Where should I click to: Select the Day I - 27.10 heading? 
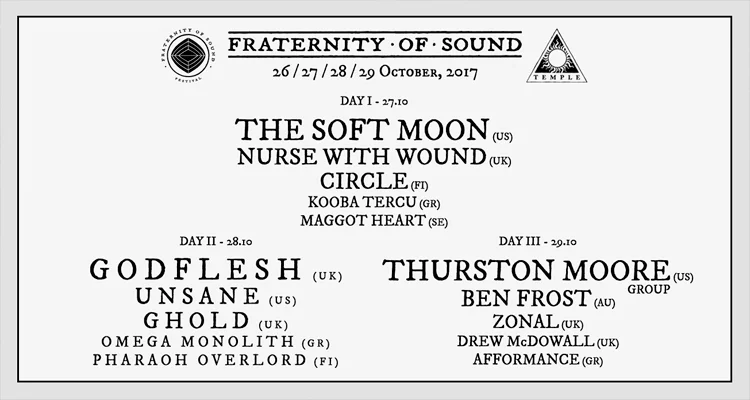(x=374, y=101)
